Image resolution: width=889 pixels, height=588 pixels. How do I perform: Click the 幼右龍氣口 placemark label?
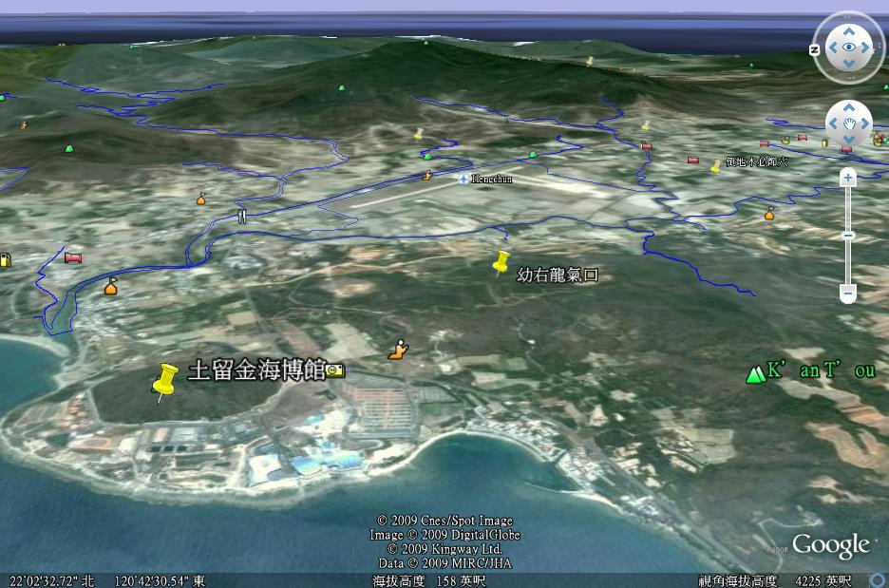coord(558,275)
